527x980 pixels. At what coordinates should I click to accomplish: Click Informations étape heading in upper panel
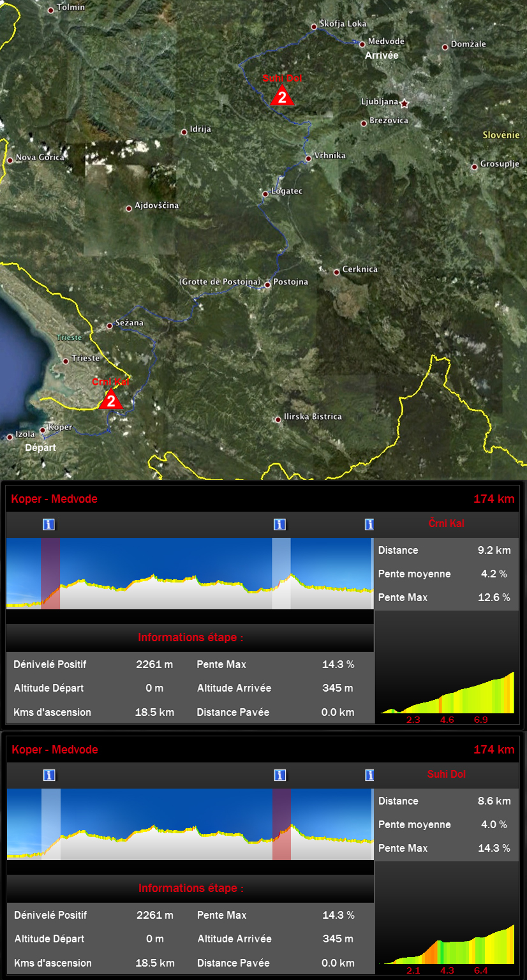pos(190,637)
